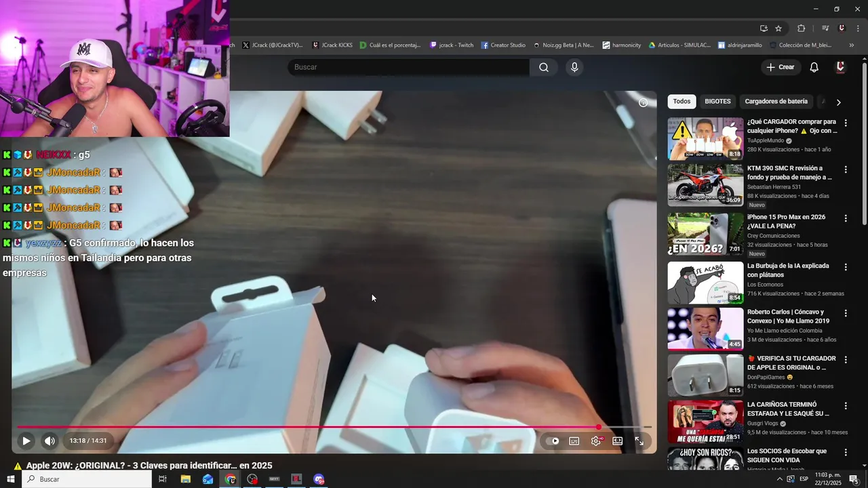
Task: Open the Discord taskbar icon
Action: pos(319,479)
